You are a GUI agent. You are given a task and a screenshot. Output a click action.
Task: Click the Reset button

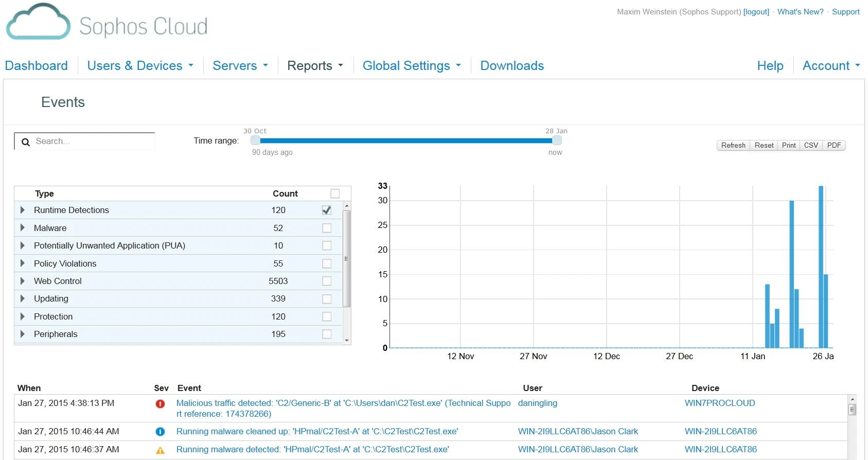[x=764, y=146]
